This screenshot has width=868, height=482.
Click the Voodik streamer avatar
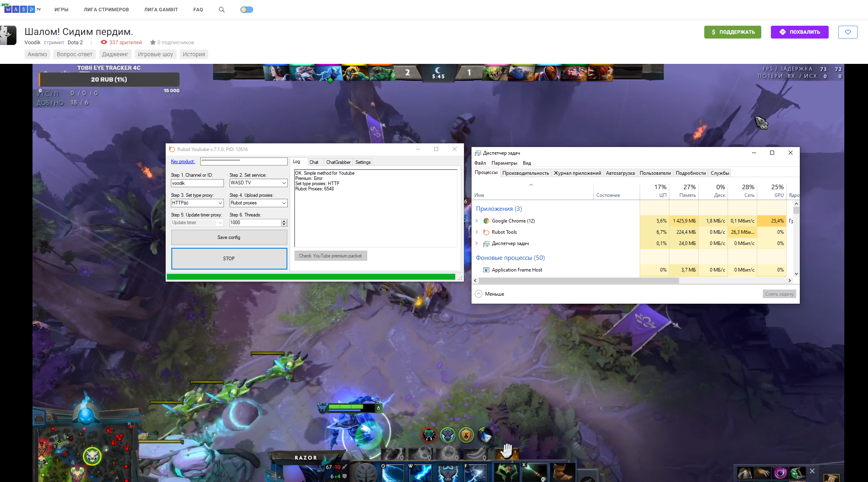pos(8,35)
